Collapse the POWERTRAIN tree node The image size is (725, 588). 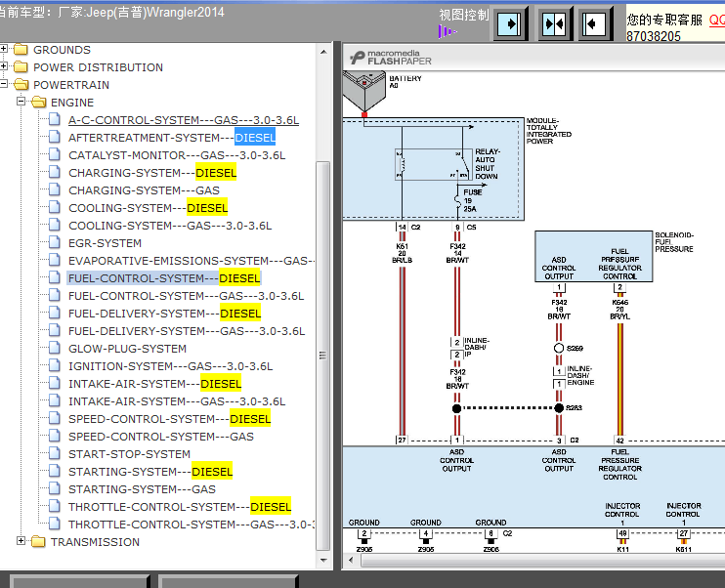click(x=4, y=84)
